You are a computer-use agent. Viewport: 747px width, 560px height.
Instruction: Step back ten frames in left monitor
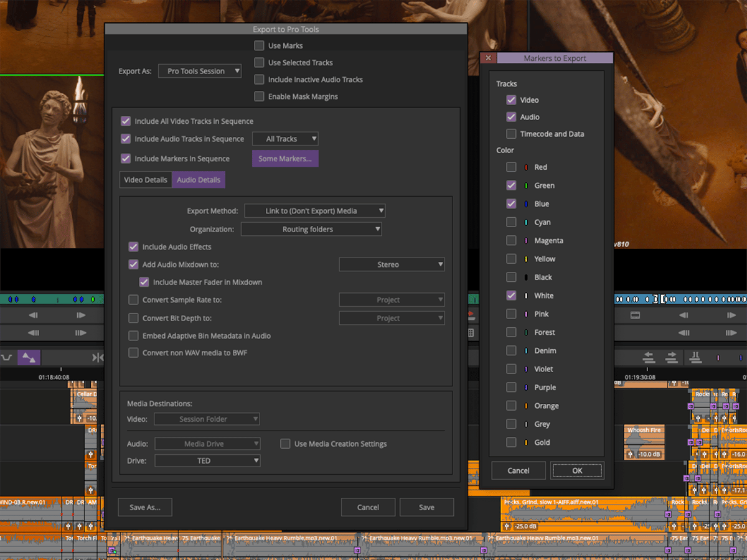34,333
